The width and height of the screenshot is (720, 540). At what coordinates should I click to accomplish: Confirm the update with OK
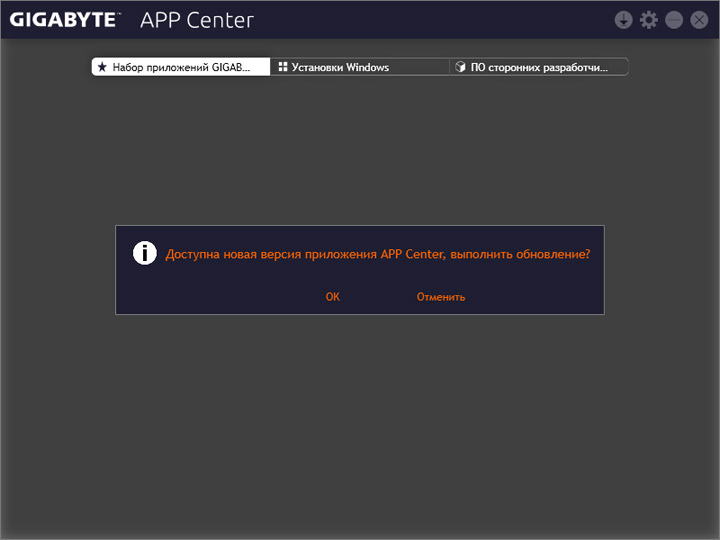click(x=333, y=297)
